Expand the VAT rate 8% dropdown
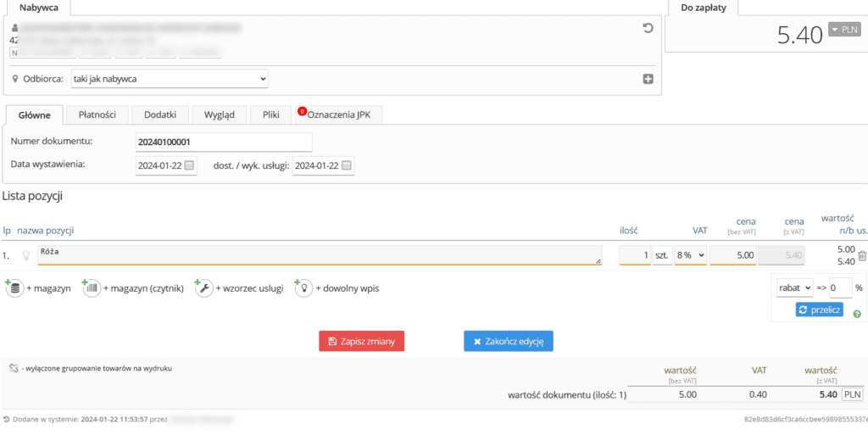 pos(690,255)
